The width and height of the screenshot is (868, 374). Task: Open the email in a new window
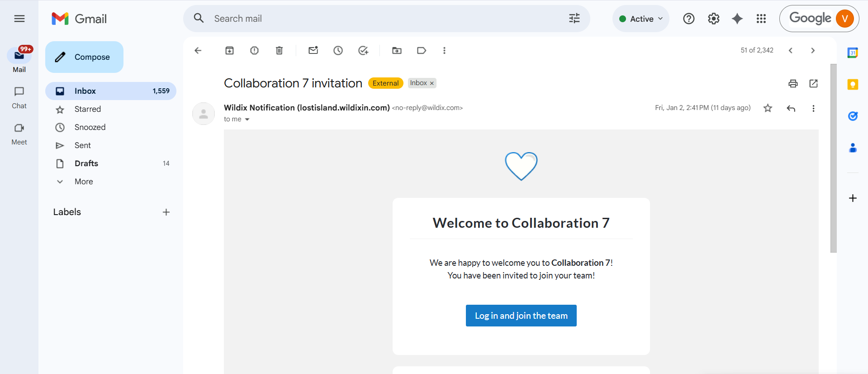[814, 83]
